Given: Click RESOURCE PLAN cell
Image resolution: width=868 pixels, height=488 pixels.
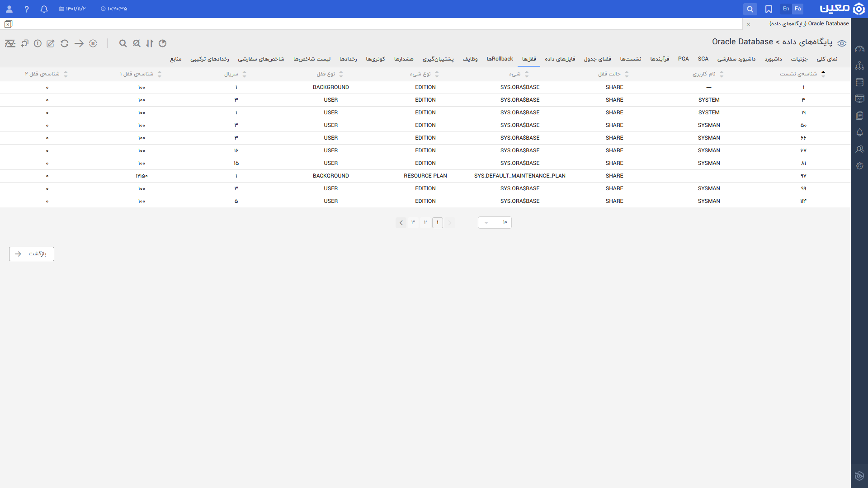Looking at the screenshot, I should [425, 176].
